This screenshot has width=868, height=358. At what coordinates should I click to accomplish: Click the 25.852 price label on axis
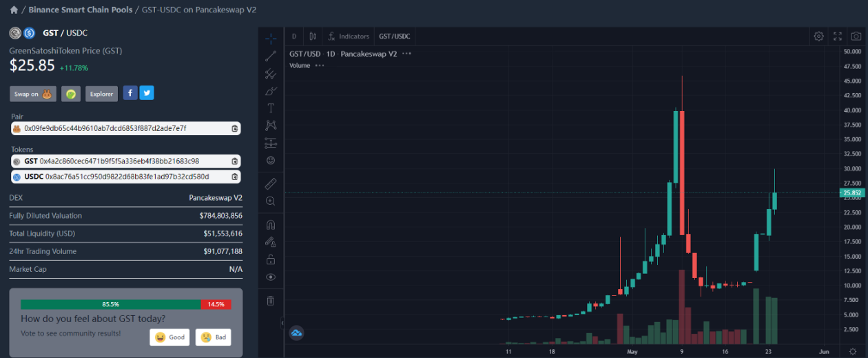(852, 193)
